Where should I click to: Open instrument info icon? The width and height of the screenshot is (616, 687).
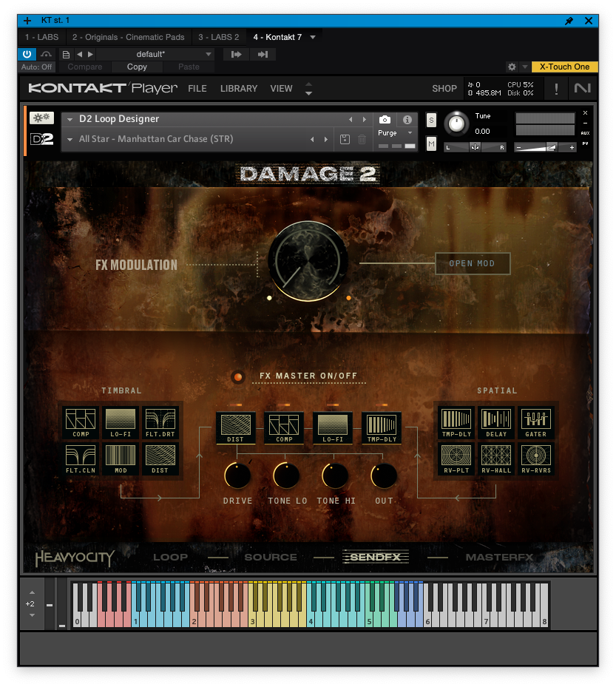407,120
